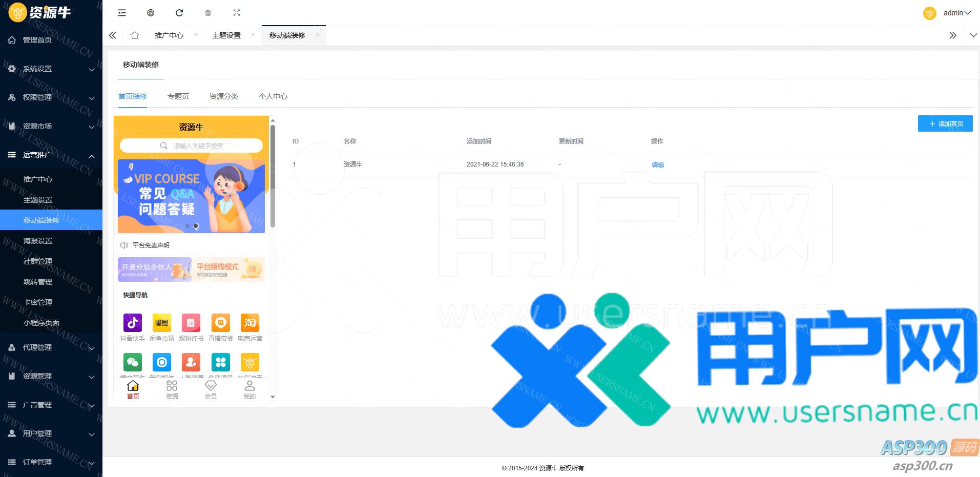
Task: Open the 电商运营 quick navigation icon
Action: [250, 323]
